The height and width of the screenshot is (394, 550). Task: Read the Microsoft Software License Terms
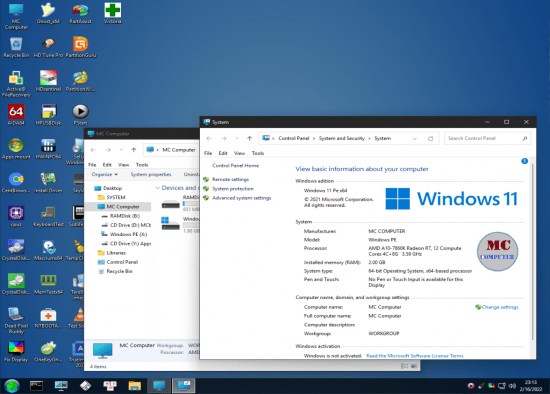tap(415, 356)
